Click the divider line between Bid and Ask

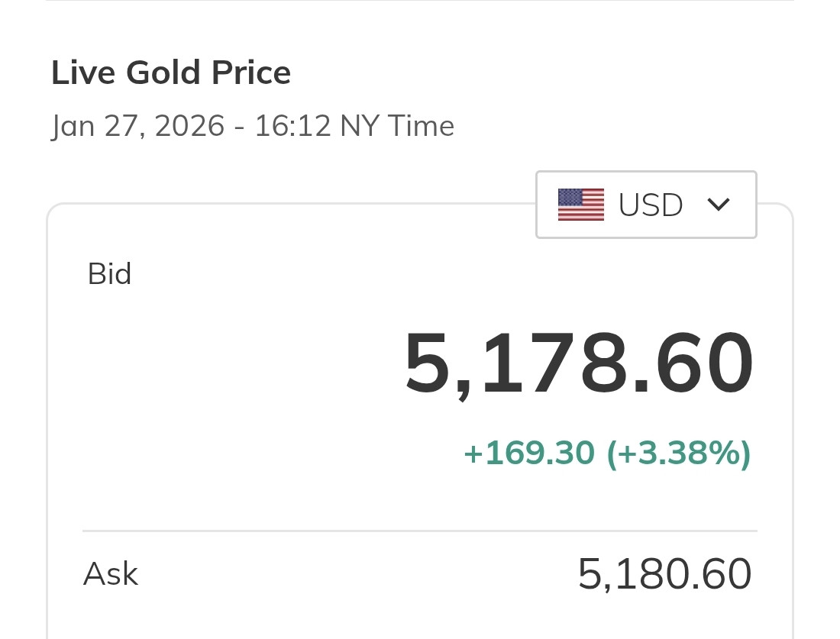[419, 531]
